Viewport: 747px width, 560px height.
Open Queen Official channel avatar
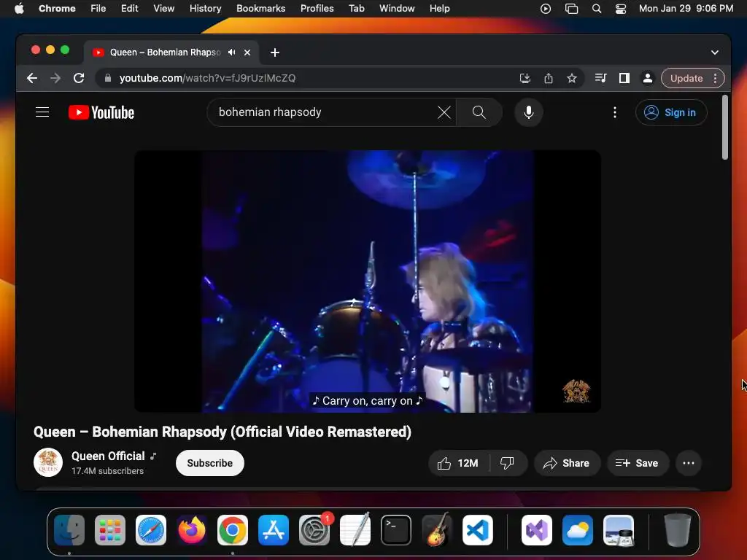[x=48, y=462]
